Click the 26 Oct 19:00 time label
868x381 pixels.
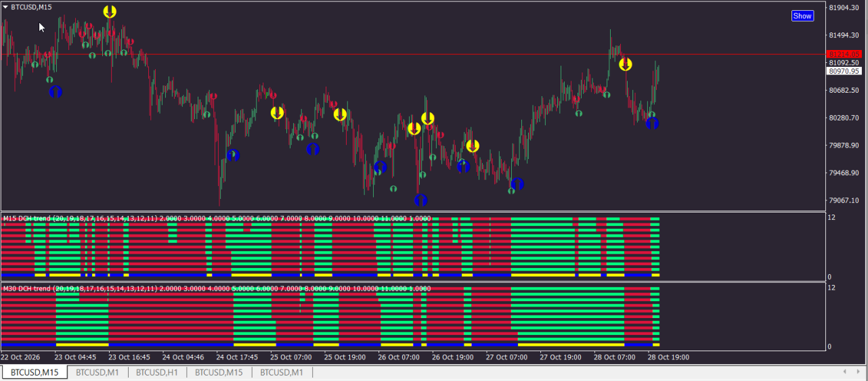coord(453,357)
